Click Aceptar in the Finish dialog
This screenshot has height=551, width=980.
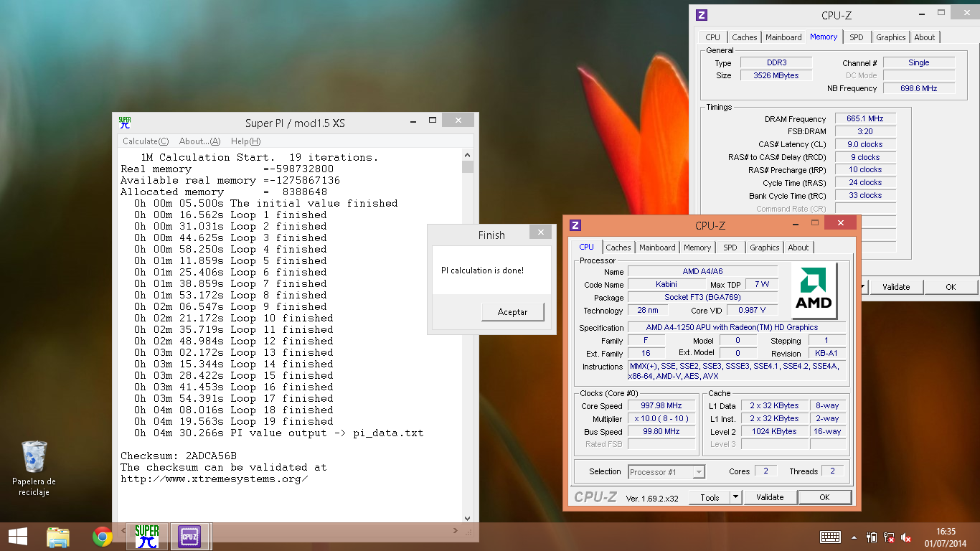click(512, 312)
